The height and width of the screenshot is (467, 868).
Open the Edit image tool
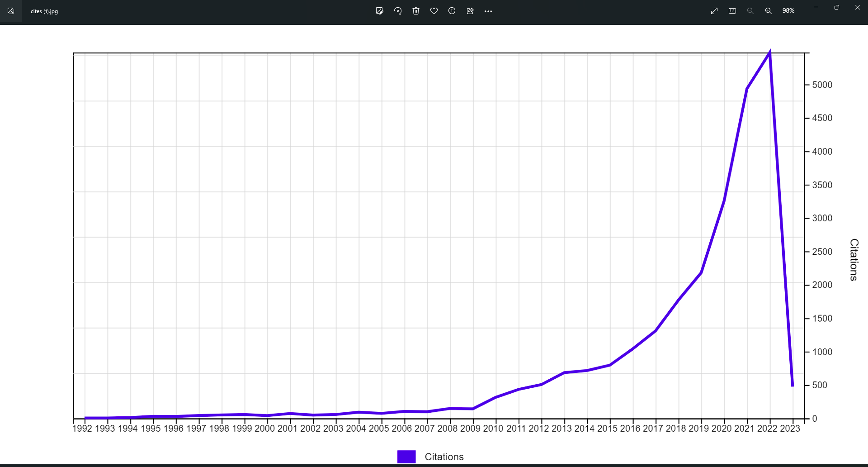(379, 11)
